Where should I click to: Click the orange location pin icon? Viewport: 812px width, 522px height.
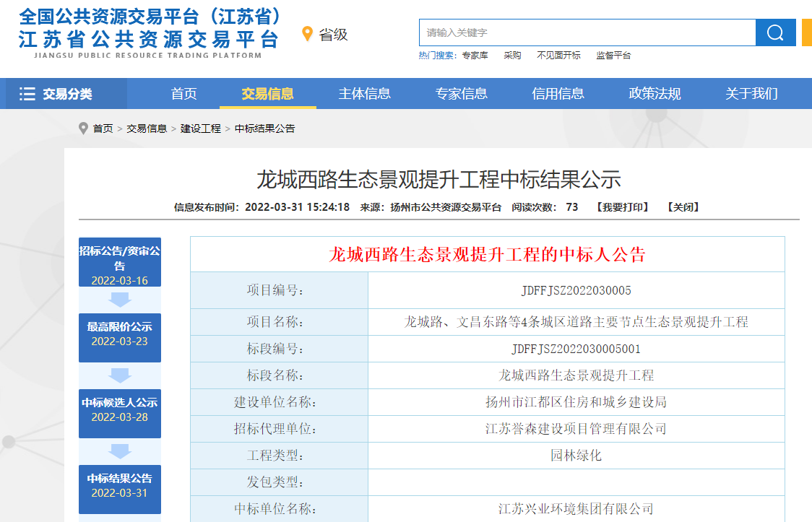tap(307, 34)
